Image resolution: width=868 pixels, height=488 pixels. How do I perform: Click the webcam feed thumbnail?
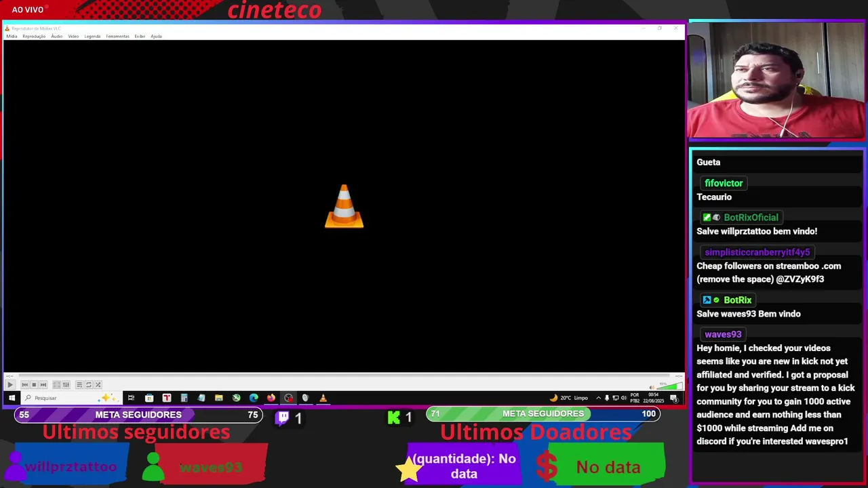tap(776, 81)
